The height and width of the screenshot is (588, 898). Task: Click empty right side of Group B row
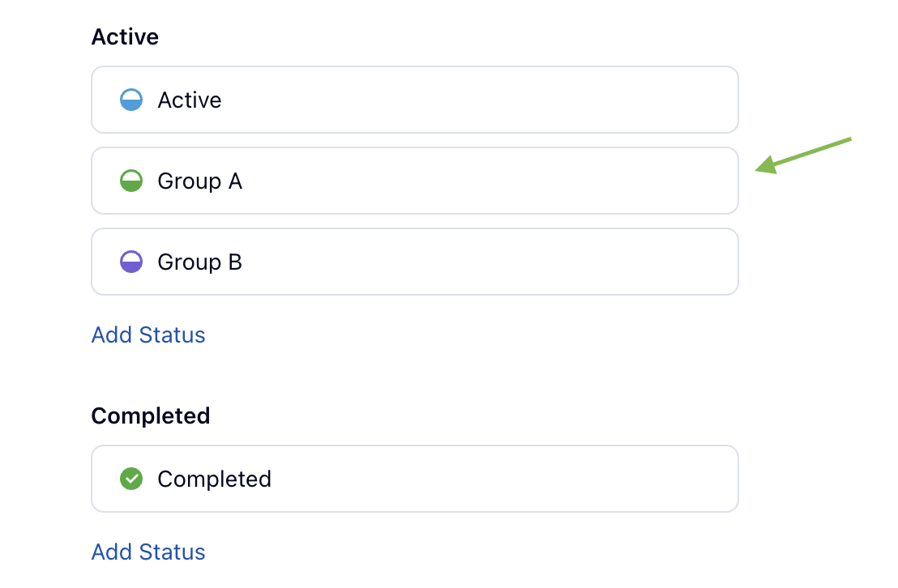[x=567, y=262]
